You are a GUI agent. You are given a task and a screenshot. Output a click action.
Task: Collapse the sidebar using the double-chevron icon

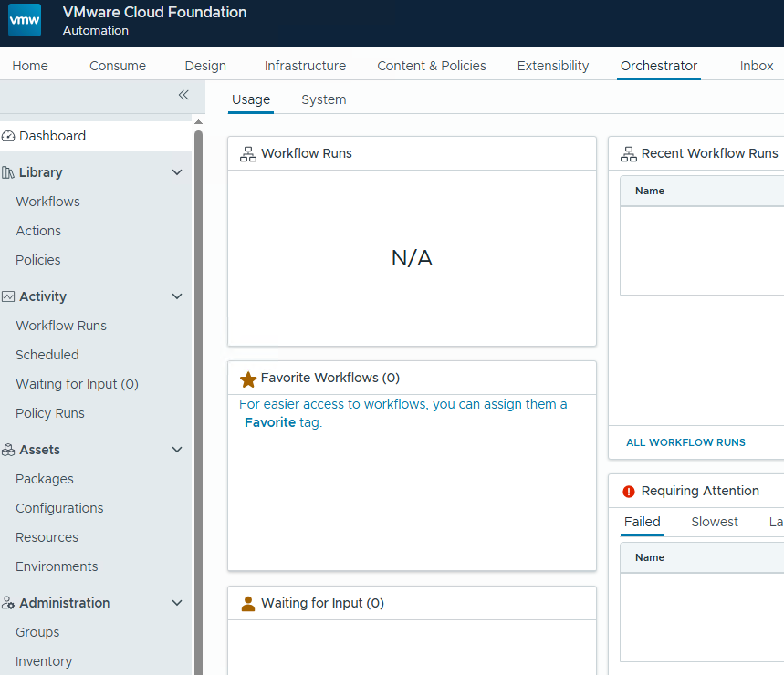pos(183,95)
